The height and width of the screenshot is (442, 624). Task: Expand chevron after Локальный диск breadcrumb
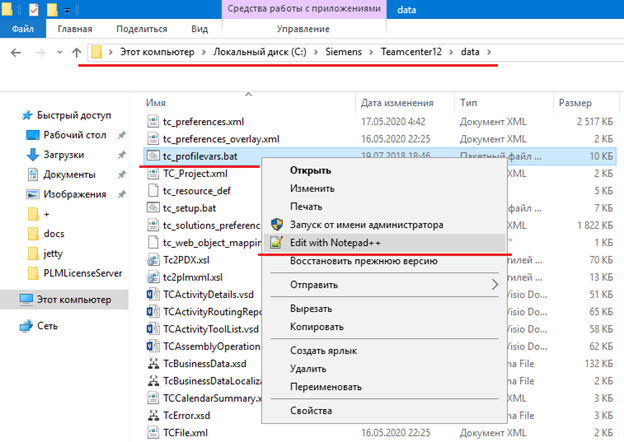[x=316, y=52]
